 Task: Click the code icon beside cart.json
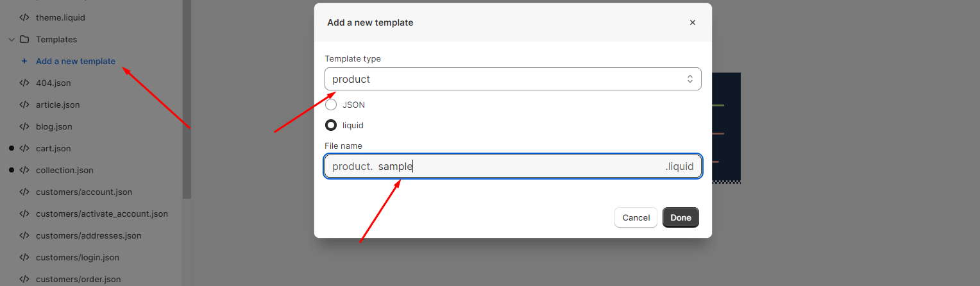tap(24, 149)
